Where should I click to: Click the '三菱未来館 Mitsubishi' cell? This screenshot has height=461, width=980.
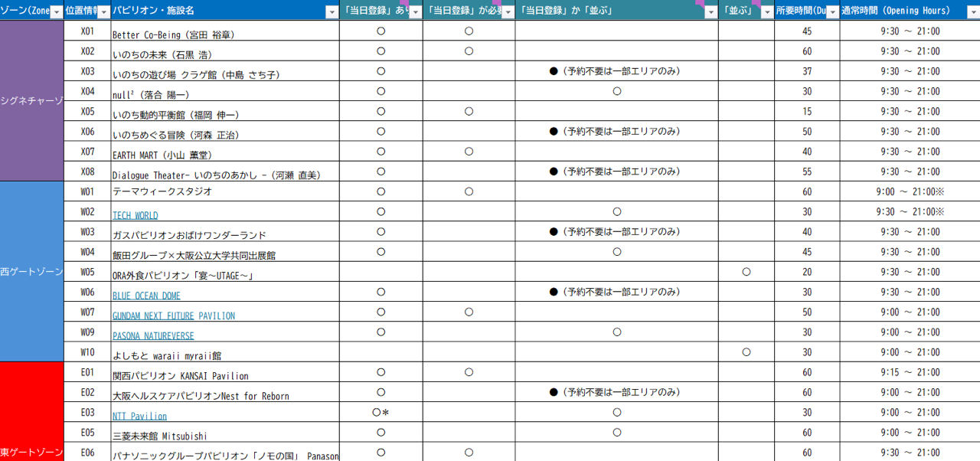225,433
